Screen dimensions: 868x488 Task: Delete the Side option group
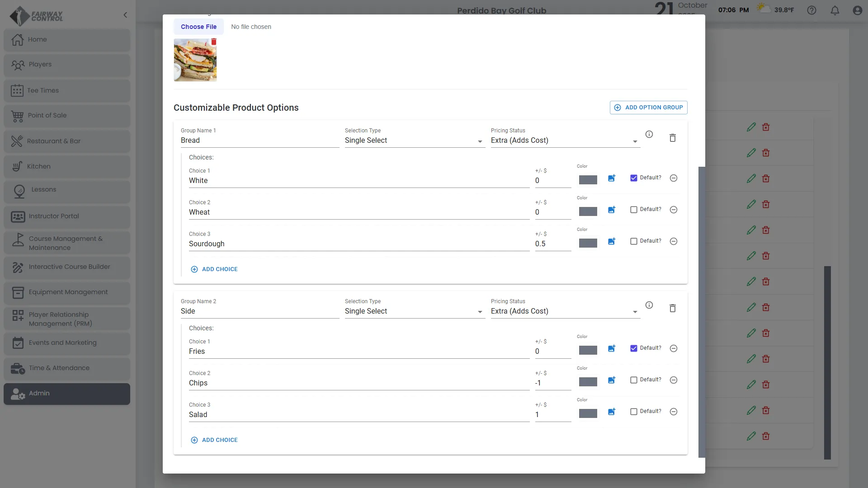[x=672, y=308]
